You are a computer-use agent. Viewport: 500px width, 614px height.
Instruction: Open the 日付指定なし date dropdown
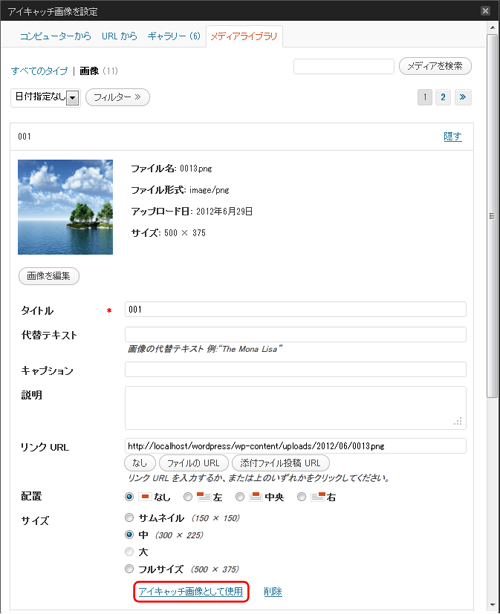tap(46, 97)
